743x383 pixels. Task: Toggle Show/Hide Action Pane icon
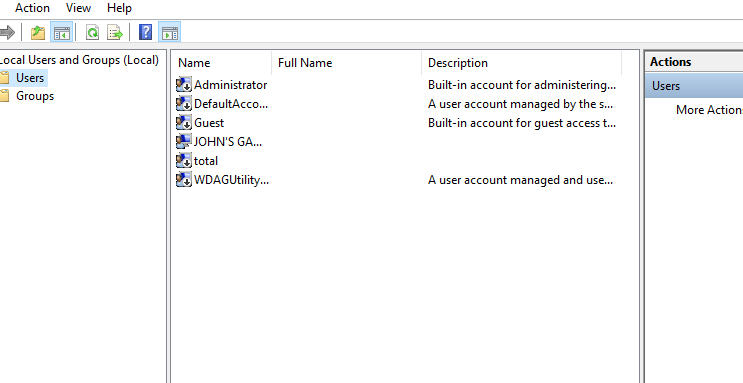[x=170, y=33]
